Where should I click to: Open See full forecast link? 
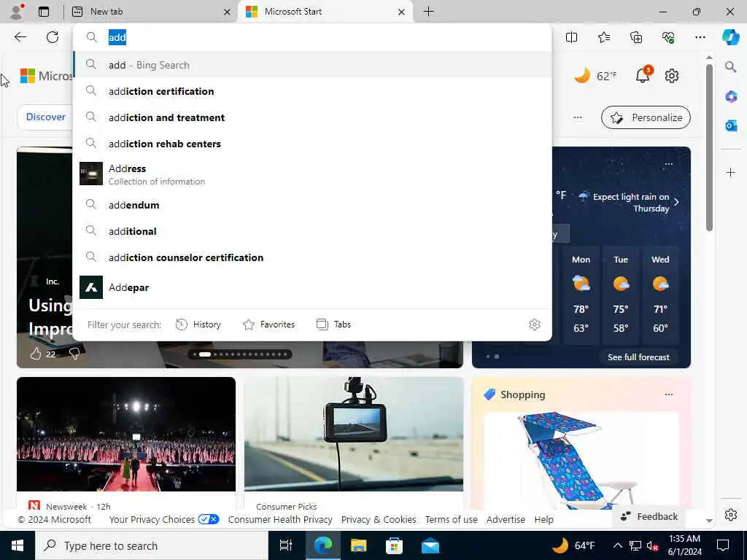tap(638, 357)
